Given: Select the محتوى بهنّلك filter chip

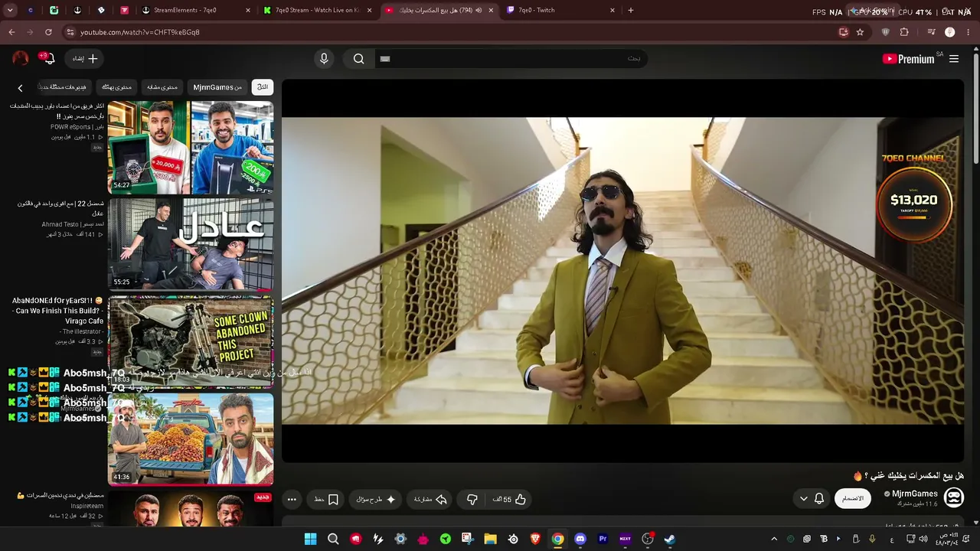Looking at the screenshot, I should pyautogui.click(x=116, y=87).
